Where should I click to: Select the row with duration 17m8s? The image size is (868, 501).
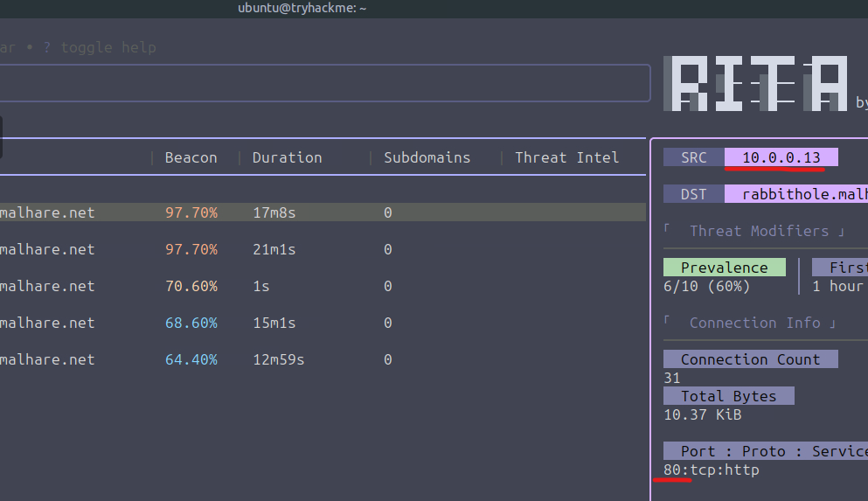(323, 212)
